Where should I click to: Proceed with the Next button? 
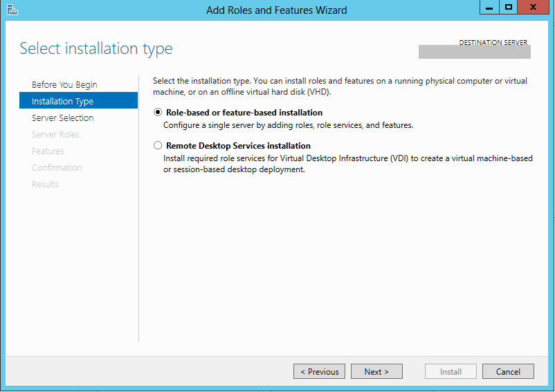point(376,372)
